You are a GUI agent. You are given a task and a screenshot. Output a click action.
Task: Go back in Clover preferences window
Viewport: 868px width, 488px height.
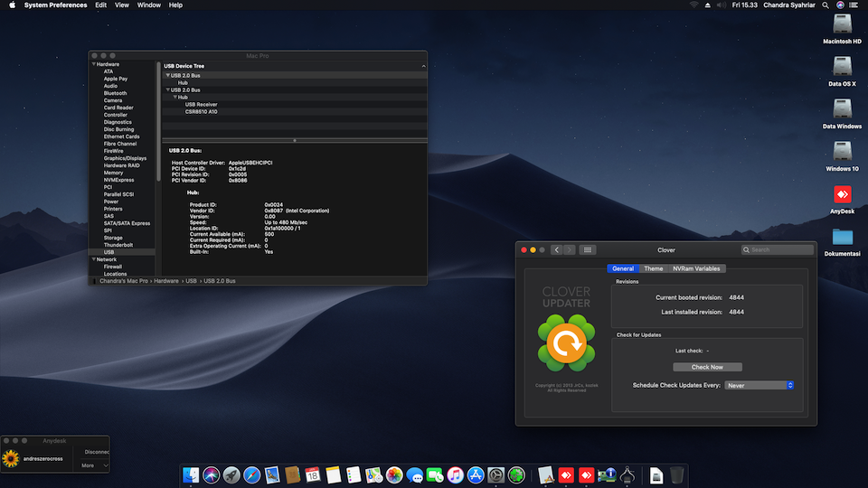point(557,250)
